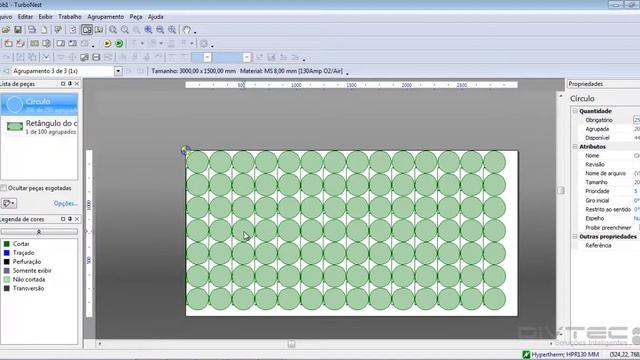Image resolution: width=640 pixels, height=360 pixels.
Task: Click the Perfuração black color swatch
Action: tap(7, 262)
